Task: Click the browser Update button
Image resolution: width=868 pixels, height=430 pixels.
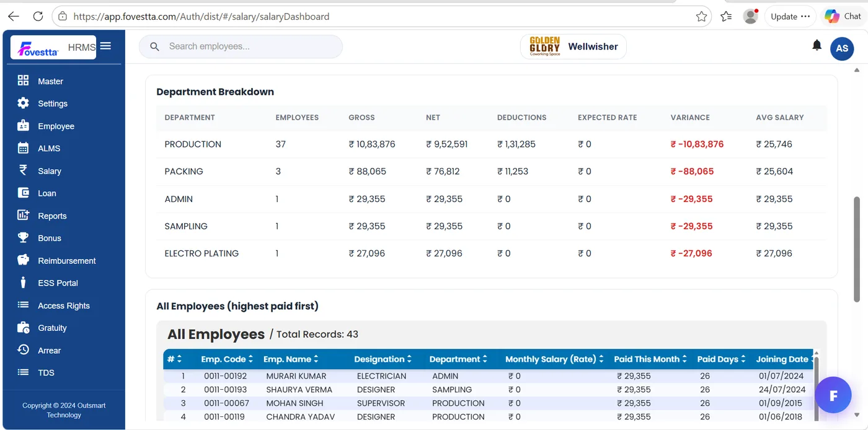Action: point(790,17)
